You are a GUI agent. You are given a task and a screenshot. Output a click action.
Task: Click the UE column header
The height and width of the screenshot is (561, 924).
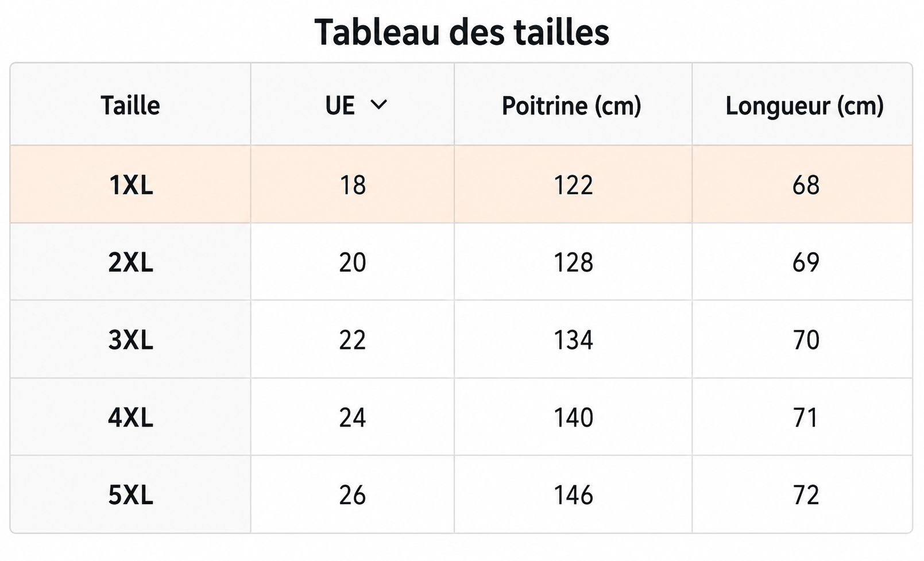[x=353, y=105]
